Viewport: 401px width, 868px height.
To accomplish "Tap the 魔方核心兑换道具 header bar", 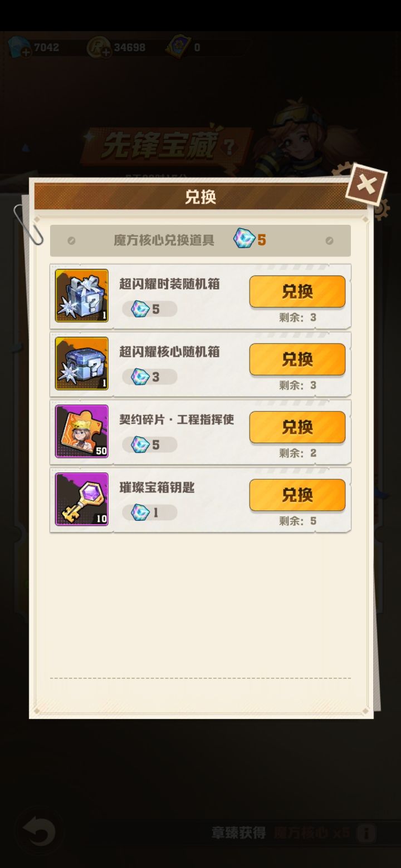I will point(200,240).
